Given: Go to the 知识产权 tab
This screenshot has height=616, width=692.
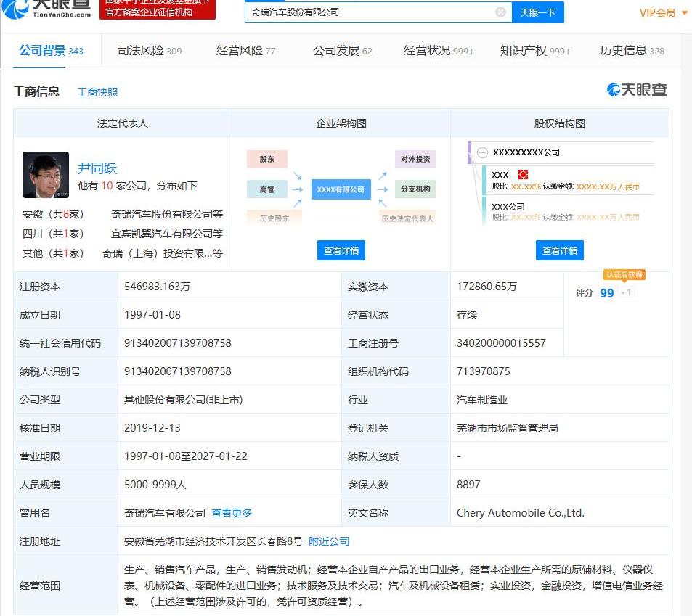Looking at the screenshot, I should 534,51.
